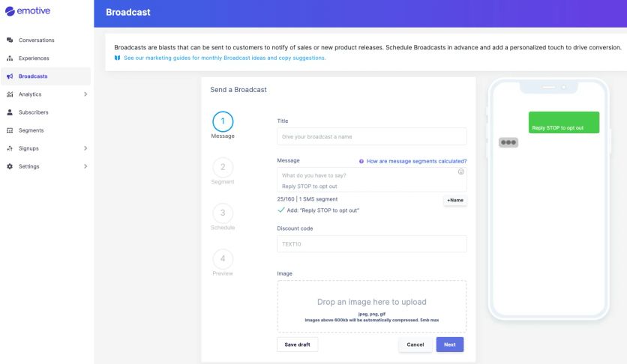627x364 pixels.
Task: Click the Cancel button
Action: (415, 345)
